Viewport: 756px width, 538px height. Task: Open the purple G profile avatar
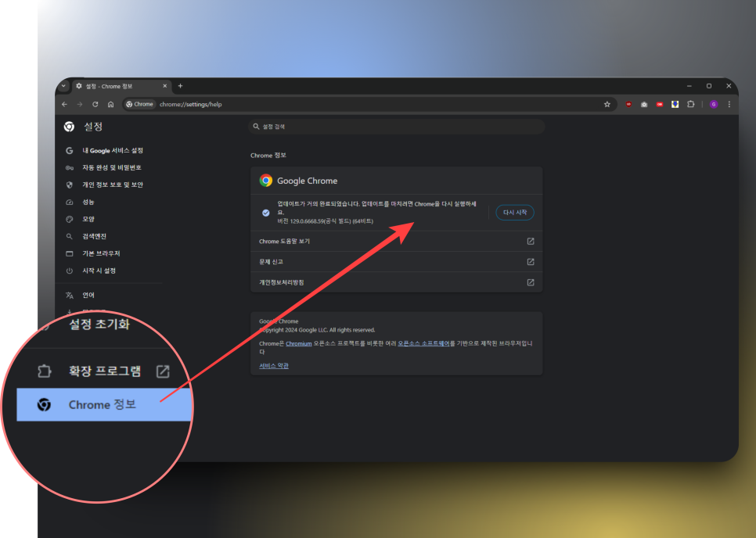[714, 104]
